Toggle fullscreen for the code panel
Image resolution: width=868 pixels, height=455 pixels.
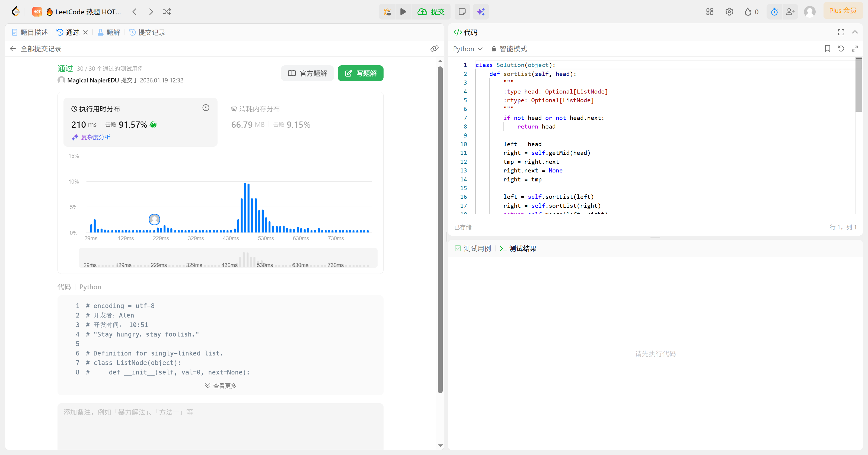click(841, 32)
